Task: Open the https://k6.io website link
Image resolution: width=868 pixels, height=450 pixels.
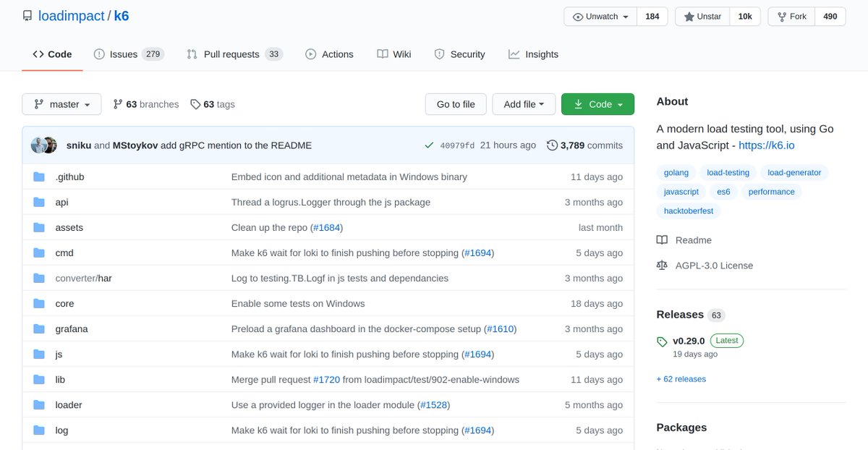Action: (x=767, y=145)
